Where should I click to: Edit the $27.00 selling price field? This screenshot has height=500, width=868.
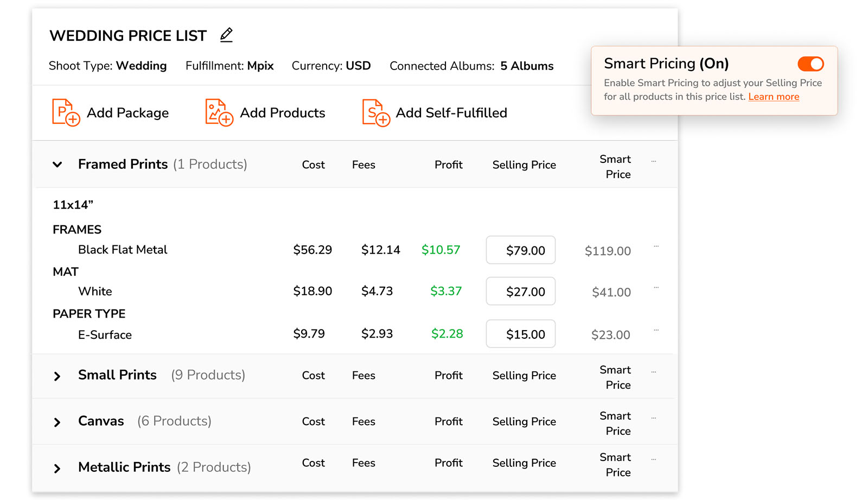tap(520, 291)
